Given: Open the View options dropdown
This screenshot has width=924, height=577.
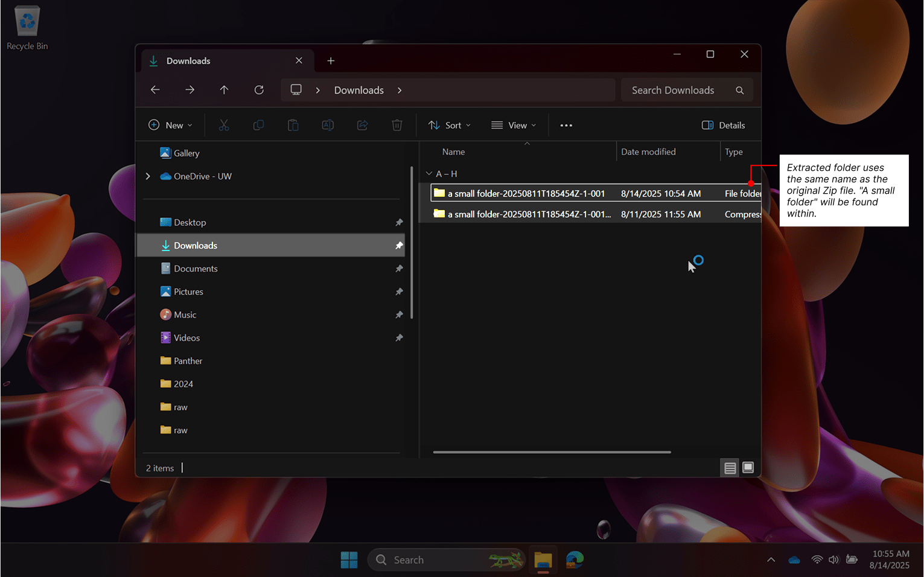Looking at the screenshot, I should click(514, 125).
